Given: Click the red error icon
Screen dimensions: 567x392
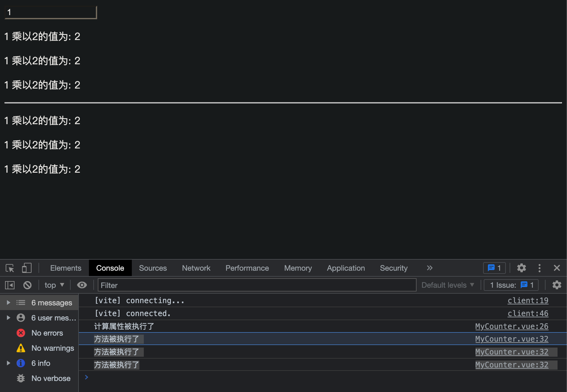Looking at the screenshot, I should pos(21,333).
